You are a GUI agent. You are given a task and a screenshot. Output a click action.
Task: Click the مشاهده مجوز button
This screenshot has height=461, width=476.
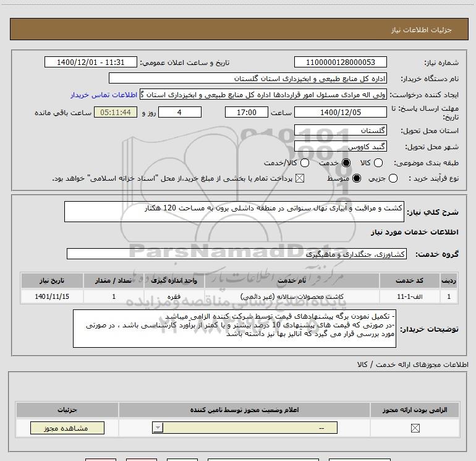[x=67, y=428]
